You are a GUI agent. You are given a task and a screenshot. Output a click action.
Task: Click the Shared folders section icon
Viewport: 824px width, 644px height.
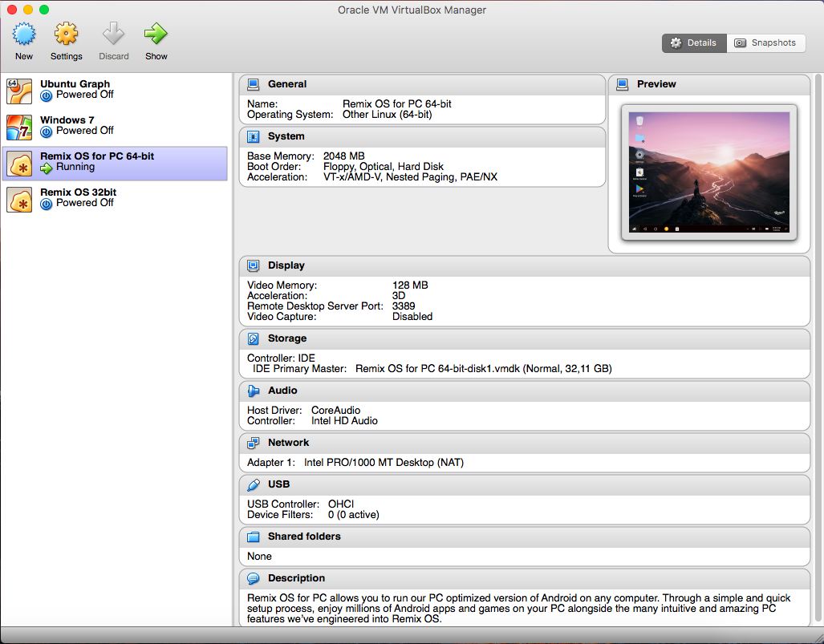pos(254,537)
